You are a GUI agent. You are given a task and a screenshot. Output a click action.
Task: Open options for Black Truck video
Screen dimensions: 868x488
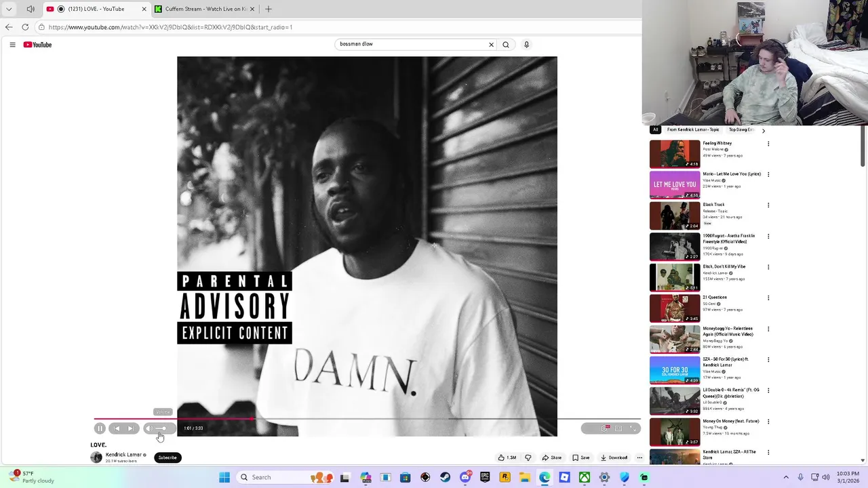pos(768,205)
